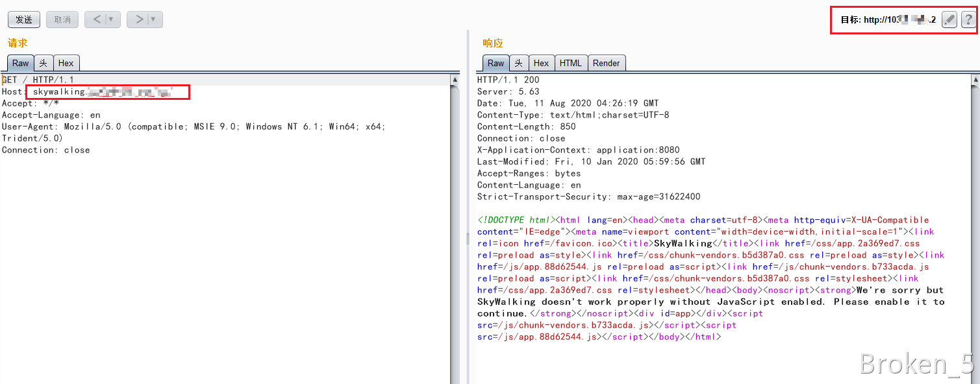Open help with the question mark icon

(x=968, y=19)
